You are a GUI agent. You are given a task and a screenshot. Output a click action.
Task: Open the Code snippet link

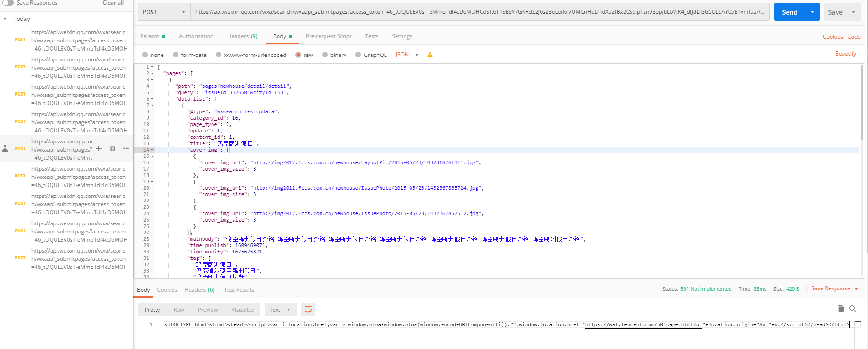coord(854,37)
